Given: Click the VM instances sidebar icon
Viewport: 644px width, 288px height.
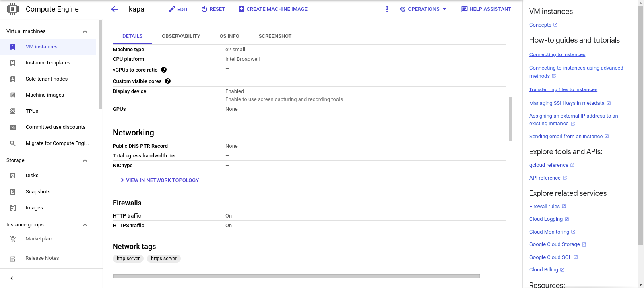Looking at the screenshot, I should [x=13, y=47].
